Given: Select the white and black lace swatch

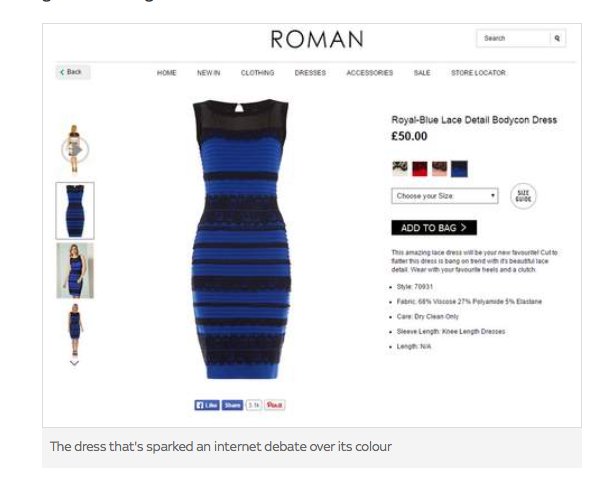Looking at the screenshot, I should pos(400,168).
